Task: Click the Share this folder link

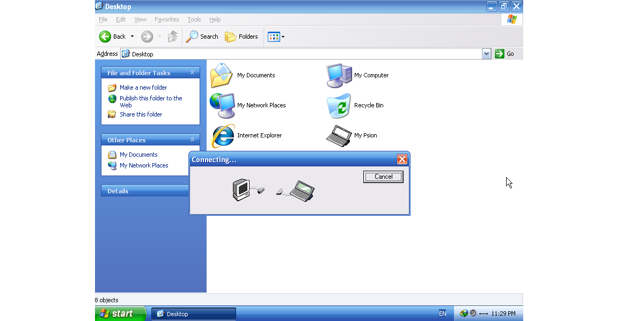Action: pos(141,114)
